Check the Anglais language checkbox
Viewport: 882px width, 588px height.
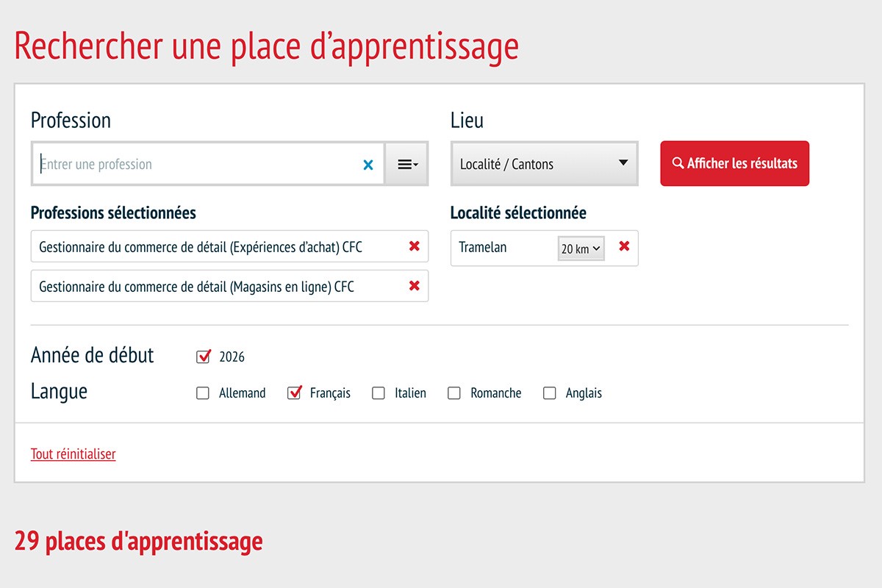pyautogui.click(x=549, y=393)
